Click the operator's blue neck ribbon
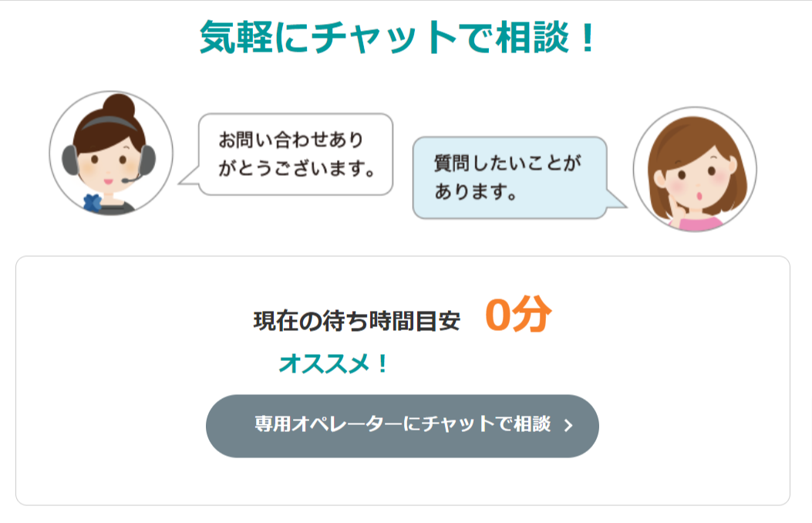Viewport: 812px width, 523px height. (93, 204)
